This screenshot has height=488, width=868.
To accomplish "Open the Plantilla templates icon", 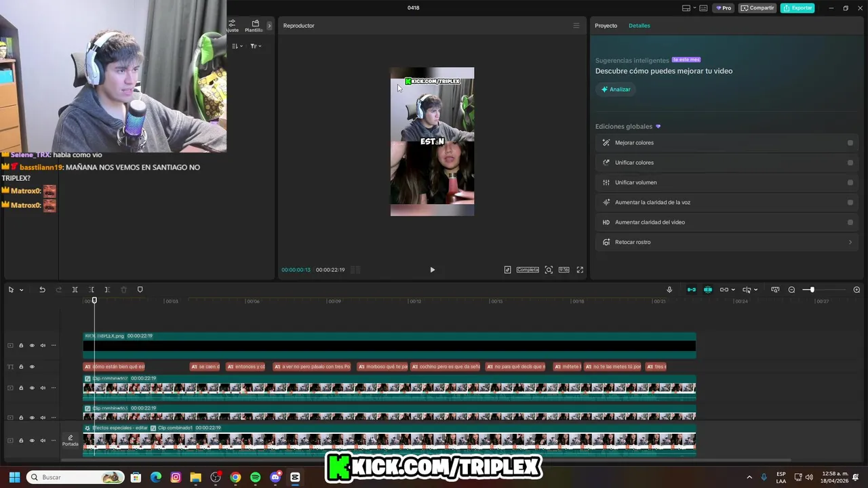I will pyautogui.click(x=255, y=26).
